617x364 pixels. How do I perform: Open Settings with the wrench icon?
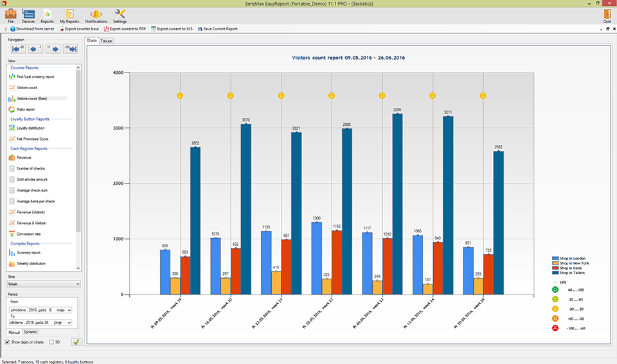coord(120,15)
